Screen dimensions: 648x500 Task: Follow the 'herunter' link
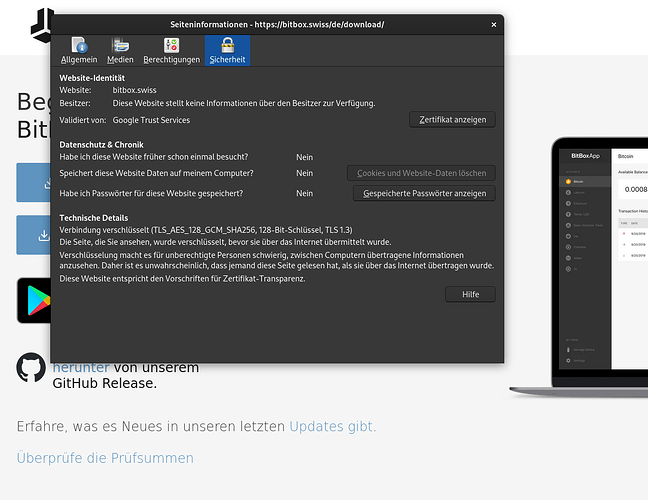[x=81, y=367]
